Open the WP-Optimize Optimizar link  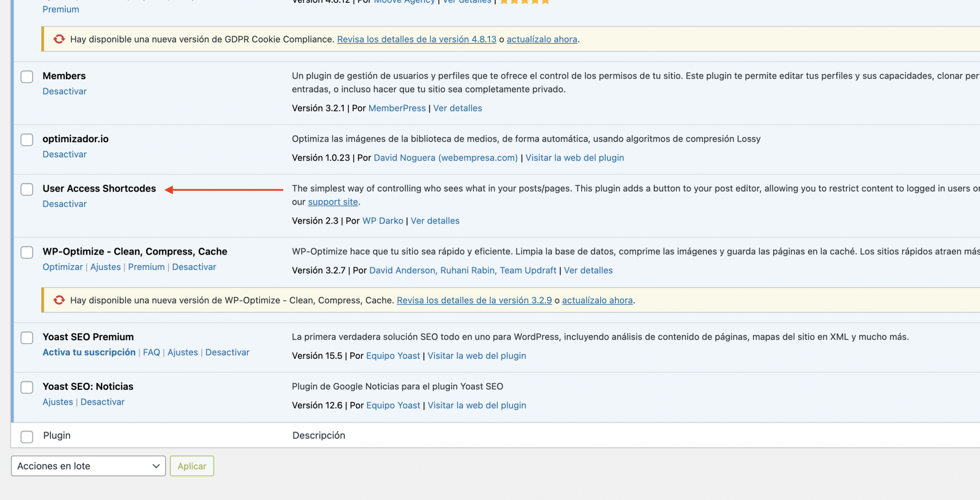(x=62, y=267)
